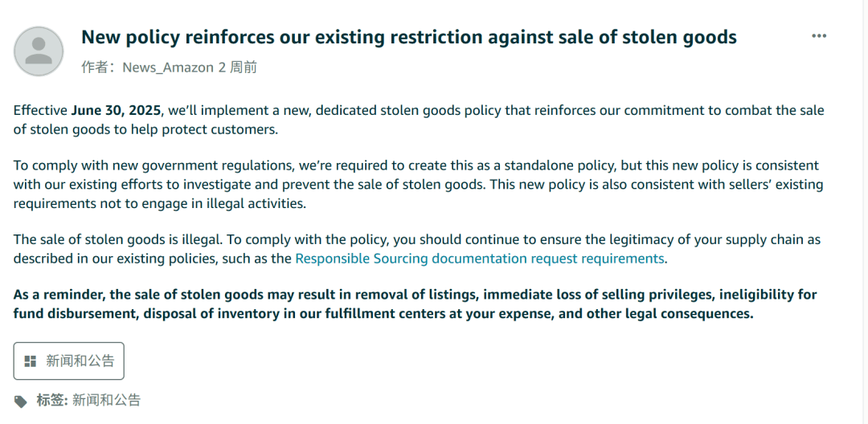This screenshot has height=424, width=868.
Task: Click the 'Effective' opening paragraph text
Action: 419,120
